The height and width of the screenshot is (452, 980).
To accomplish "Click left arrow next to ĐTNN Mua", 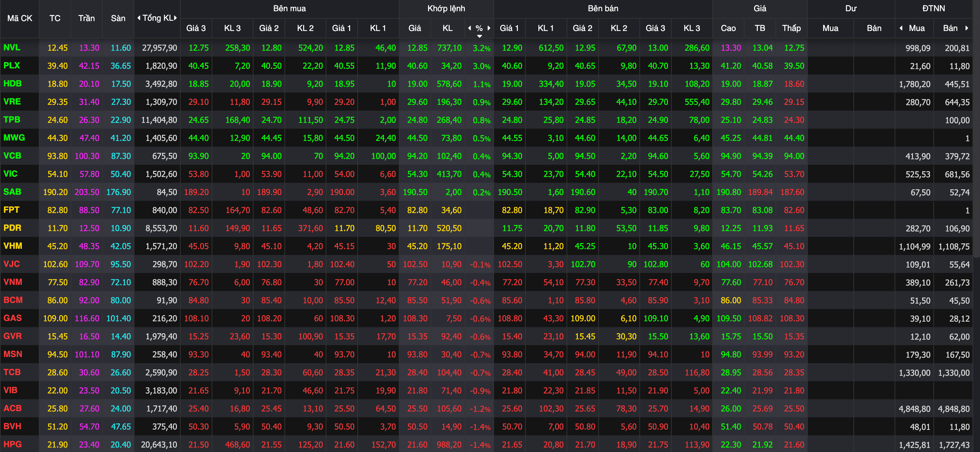I will pyautogui.click(x=901, y=28).
